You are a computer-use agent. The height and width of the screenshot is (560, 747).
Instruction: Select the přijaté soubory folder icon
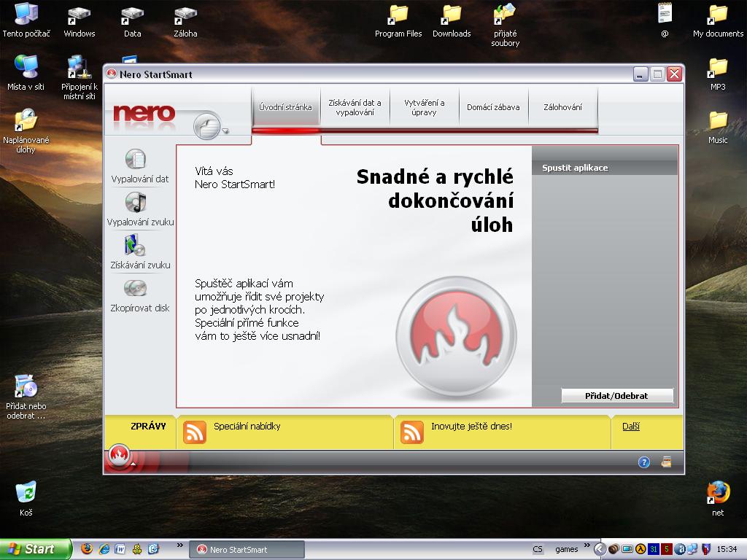point(505,25)
